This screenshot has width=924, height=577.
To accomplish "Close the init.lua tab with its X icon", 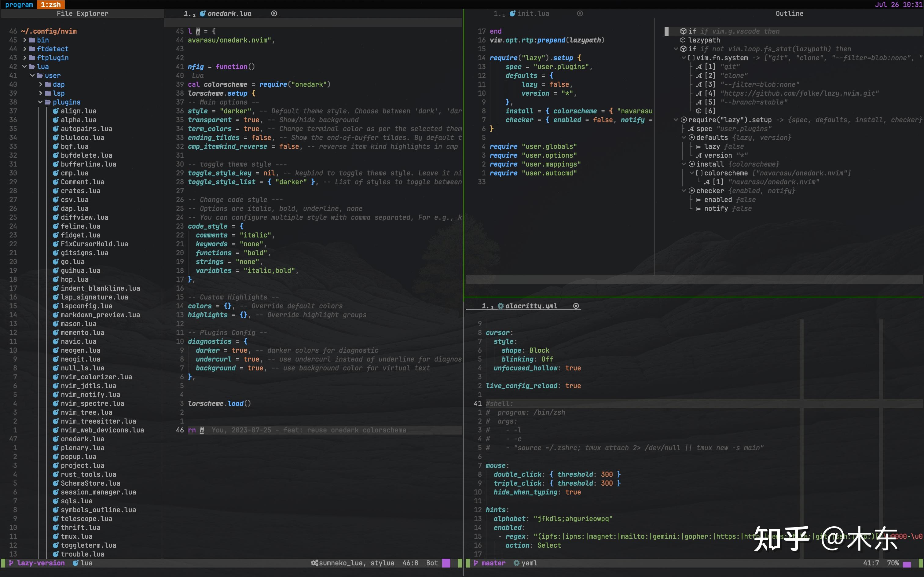I will 580,14.
